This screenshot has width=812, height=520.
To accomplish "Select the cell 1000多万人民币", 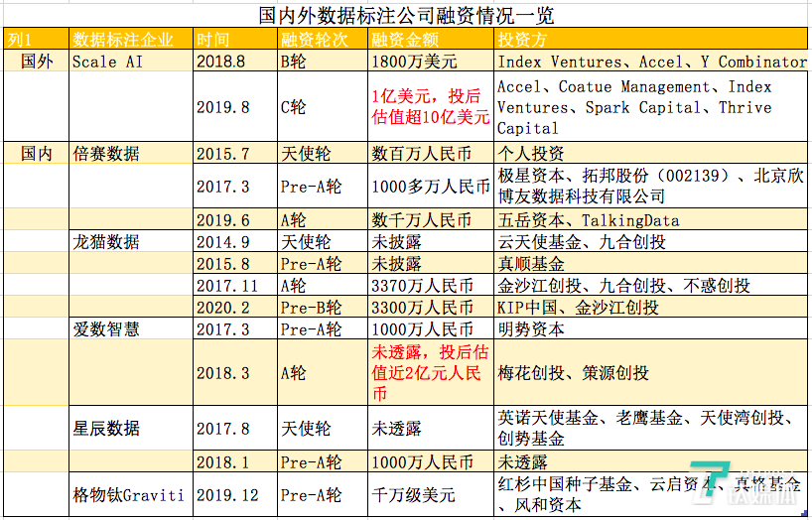I will pos(431,186).
